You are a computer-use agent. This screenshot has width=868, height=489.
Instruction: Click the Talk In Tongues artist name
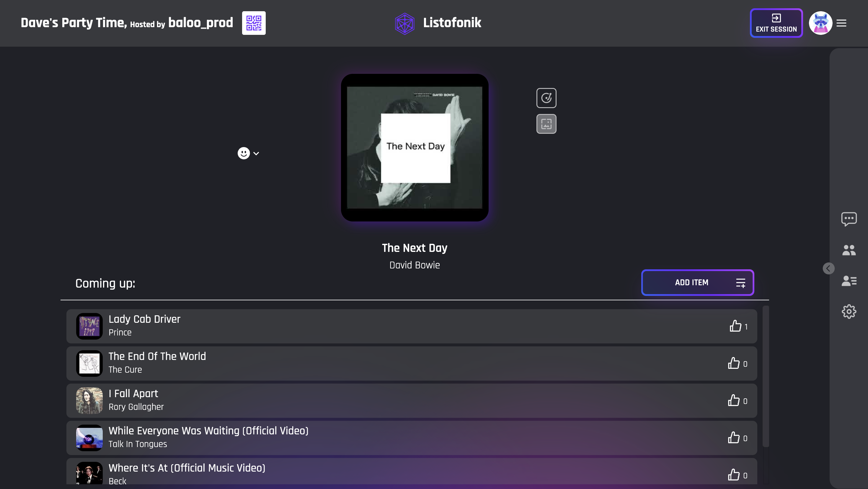tap(138, 444)
